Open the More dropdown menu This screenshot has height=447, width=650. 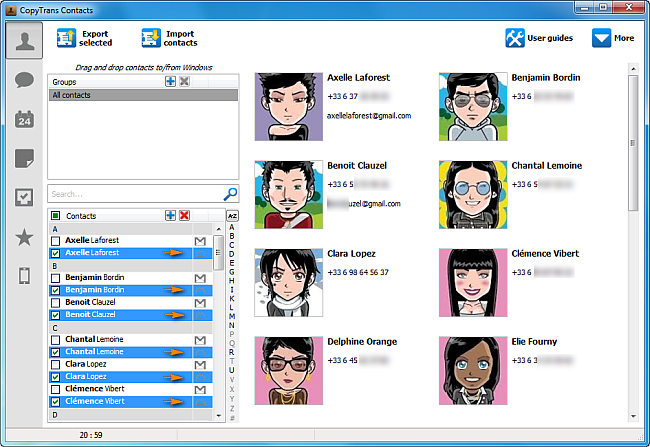click(x=614, y=38)
